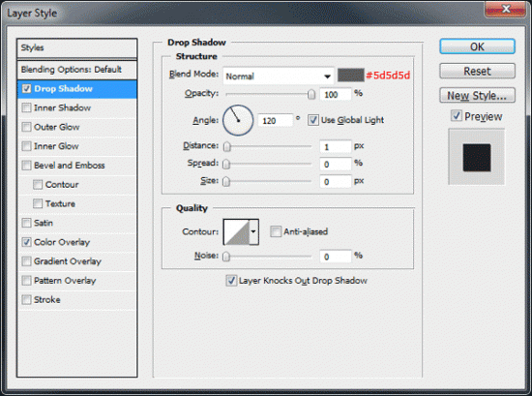The height and width of the screenshot is (396, 532).
Task: Click the Noise value field
Action: (x=335, y=257)
